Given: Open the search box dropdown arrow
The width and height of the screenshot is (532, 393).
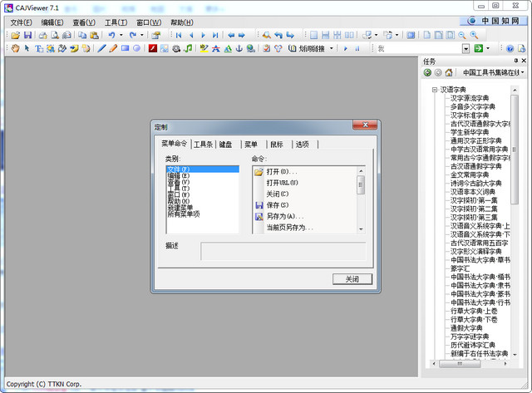Looking at the screenshot, I should click(465, 48).
